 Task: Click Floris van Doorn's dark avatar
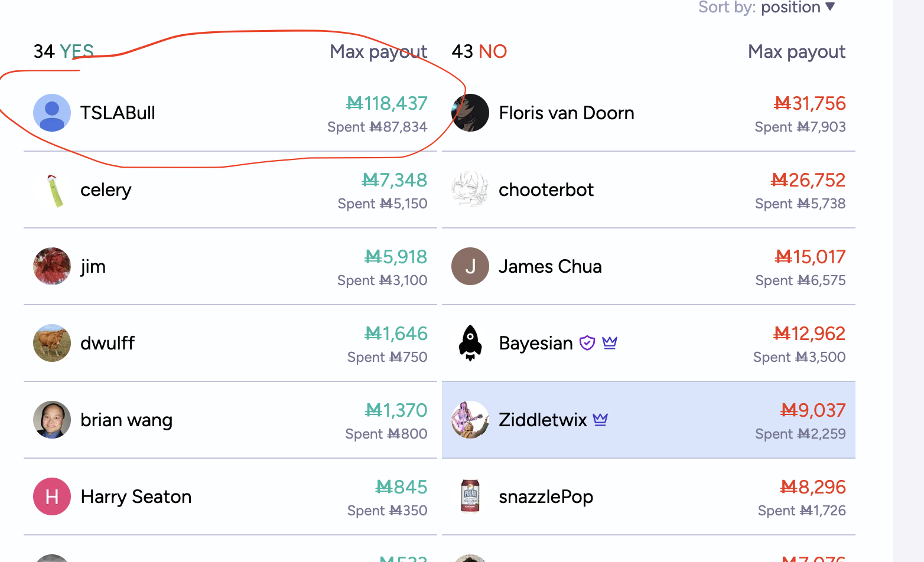click(x=470, y=113)
